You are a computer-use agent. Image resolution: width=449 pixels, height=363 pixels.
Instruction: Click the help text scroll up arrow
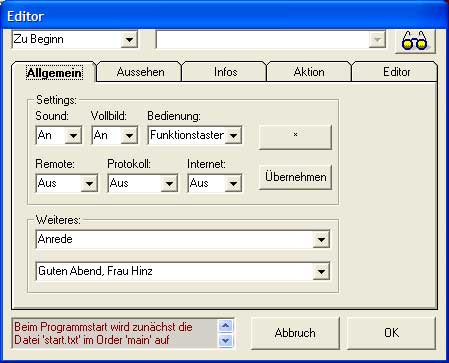point(226,326)
